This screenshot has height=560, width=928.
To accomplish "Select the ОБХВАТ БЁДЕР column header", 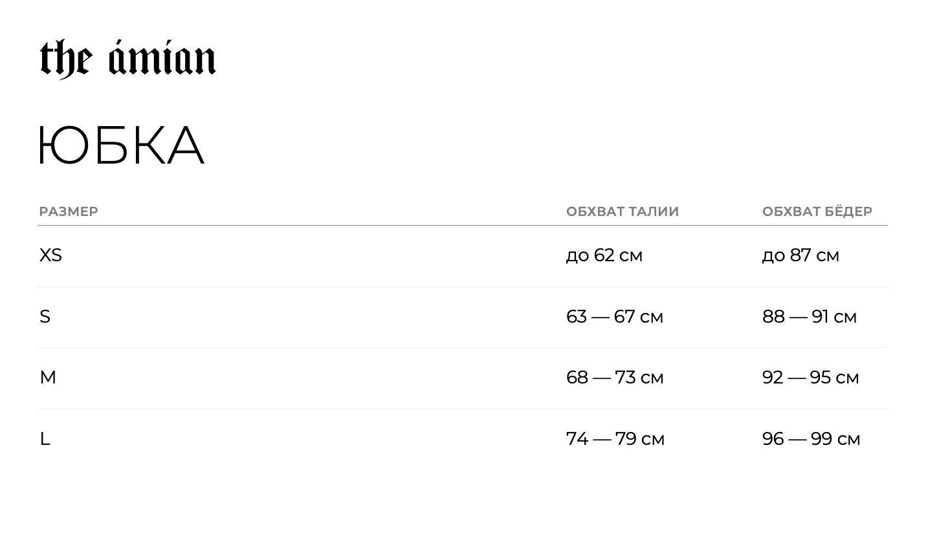I will [817, 211].
